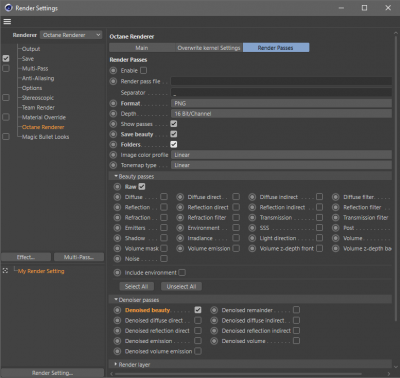Open the hamburger menu icon
Screen dimensions: 400x378
click(7, 22)
